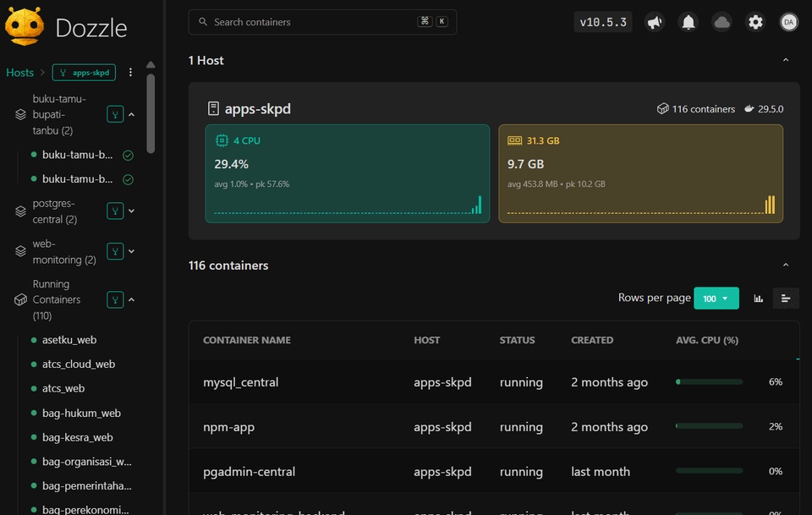The height and width of the screenshot is (515, 812).
Task: Click the Hosts breadcrumb link
Action: 19,73
